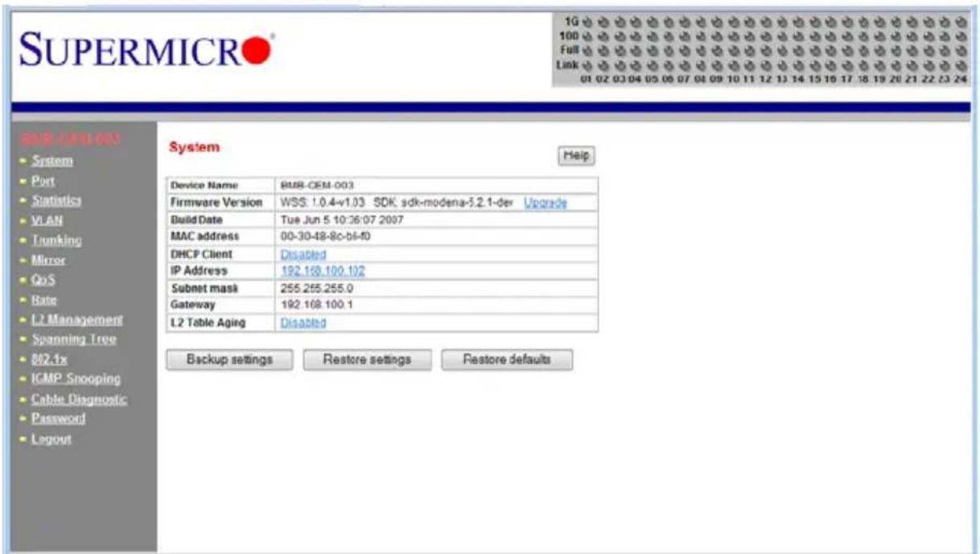Open the Mirror configuration page
Screen dimensions: 980x554
click(x=48, y=260)
